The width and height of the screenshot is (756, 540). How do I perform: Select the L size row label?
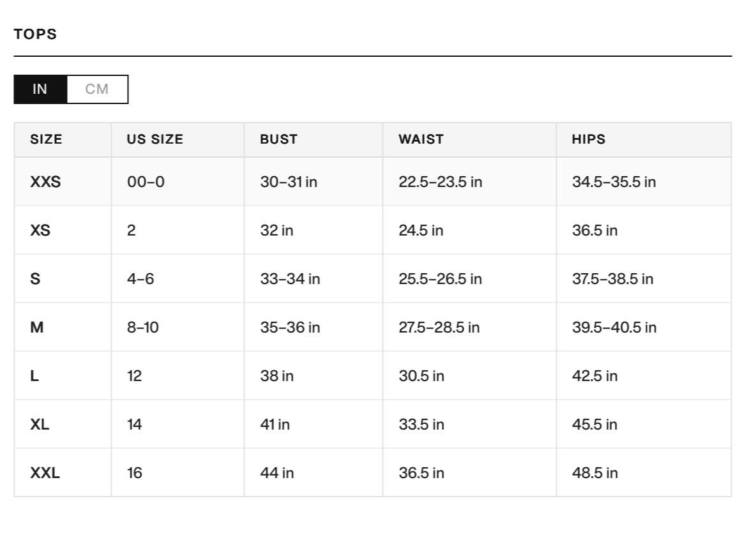coord(34,376)
